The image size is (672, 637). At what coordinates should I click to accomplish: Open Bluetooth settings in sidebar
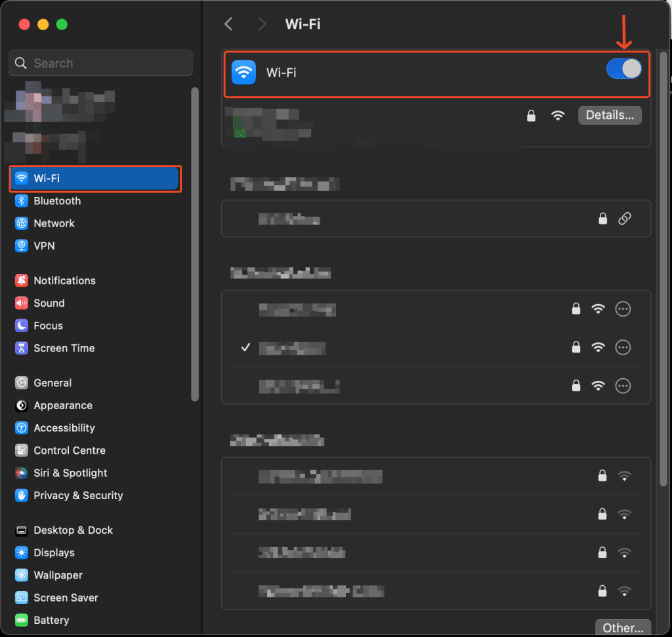(x=57, y=201)
